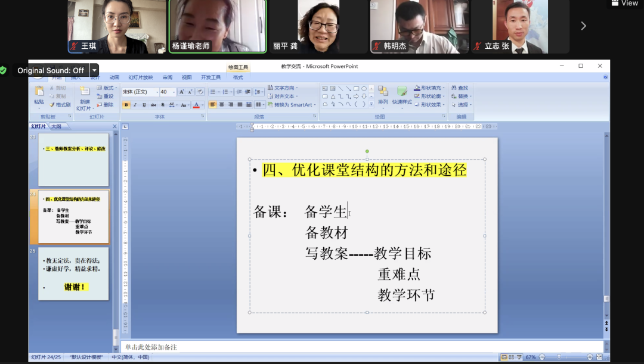Click the clear formatting icon
644x364 pixels.
coord(200,92)
